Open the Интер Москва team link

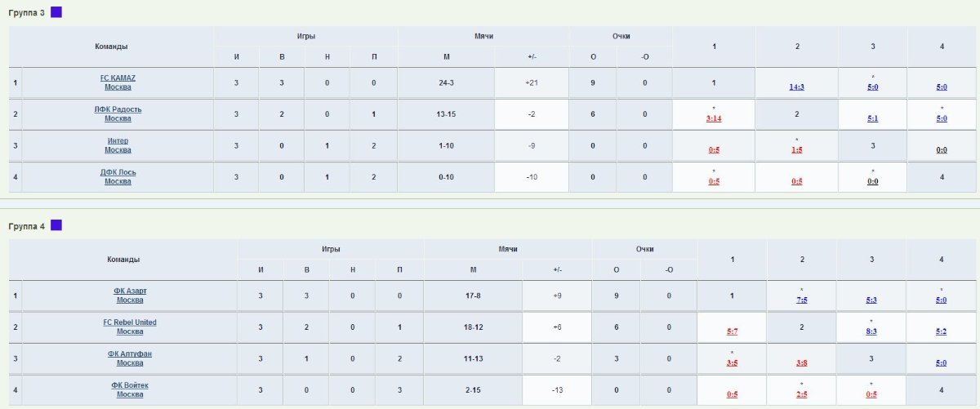click(118, 145)
